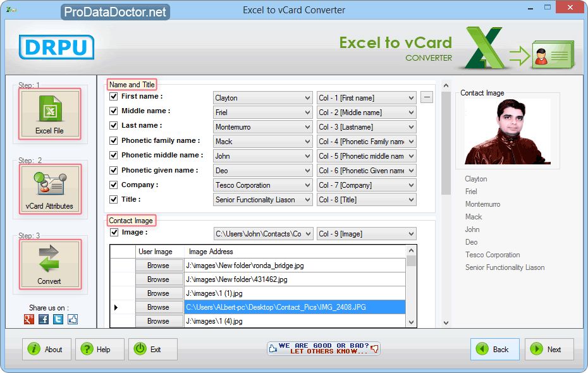
Task: Open the Senior Functionality Liason dropdown
Action: point(262,200)
